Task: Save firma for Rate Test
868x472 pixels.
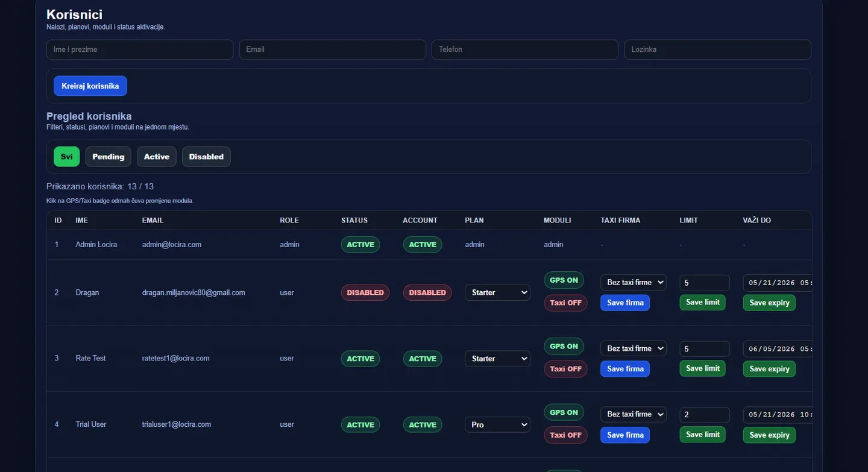Action: 625,369
